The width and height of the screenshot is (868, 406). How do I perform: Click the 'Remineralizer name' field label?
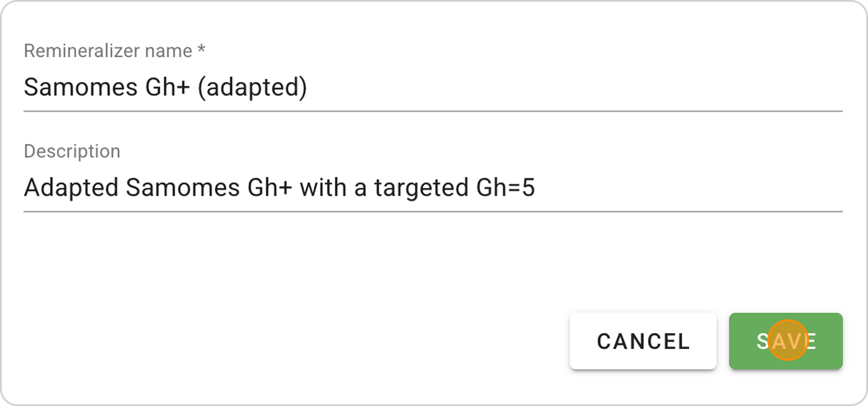pyautogui.click(x=108, y=51)
